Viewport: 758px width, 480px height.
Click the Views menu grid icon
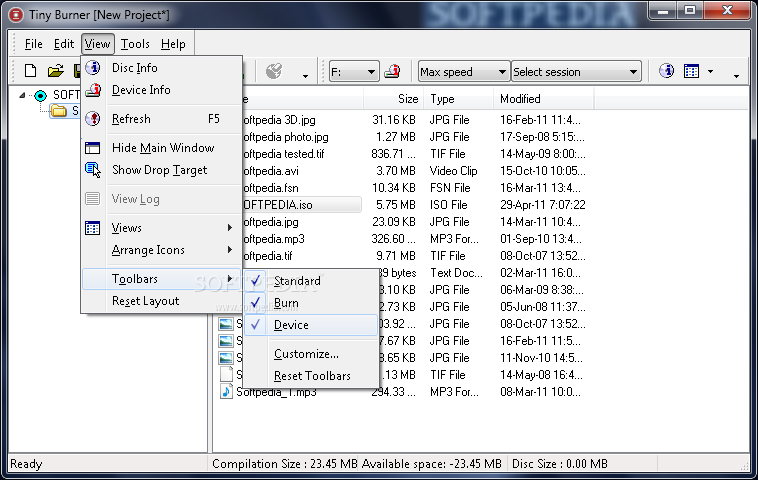pos(92,228)
